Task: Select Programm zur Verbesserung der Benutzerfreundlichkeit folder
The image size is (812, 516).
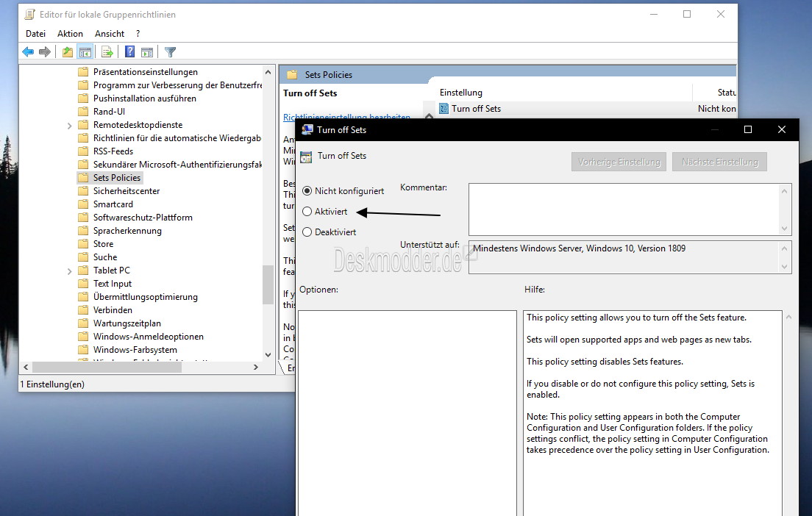Action: tap(178, 85)
